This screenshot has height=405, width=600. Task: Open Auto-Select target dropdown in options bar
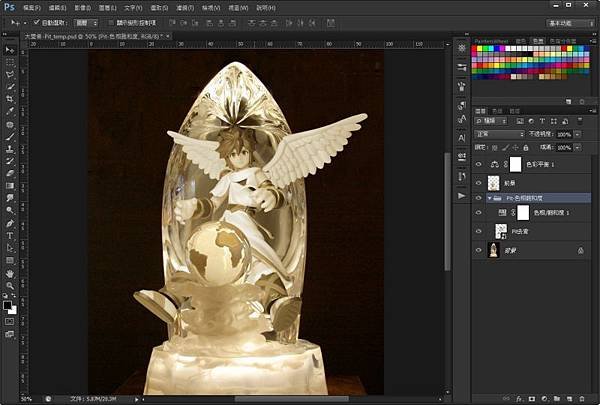coord(86,23)
